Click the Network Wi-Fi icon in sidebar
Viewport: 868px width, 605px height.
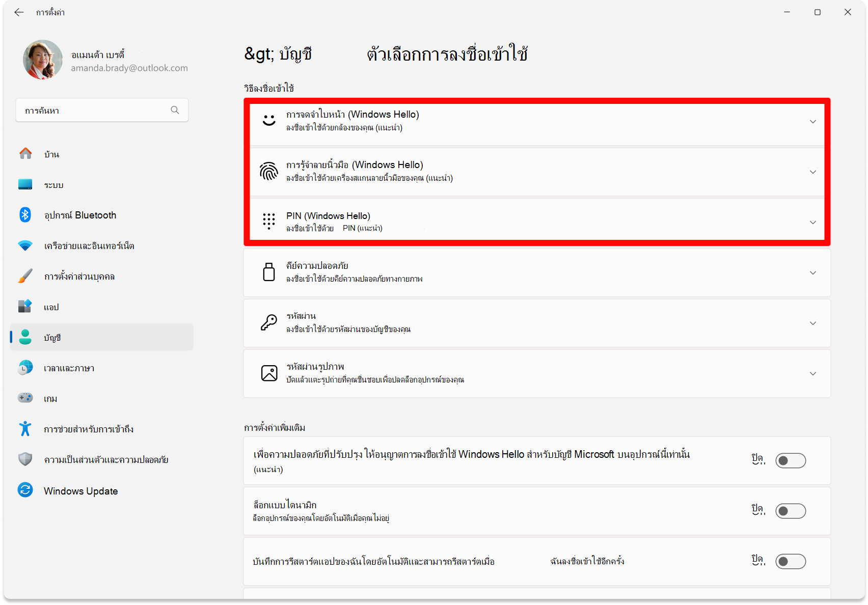click(25, 245)
